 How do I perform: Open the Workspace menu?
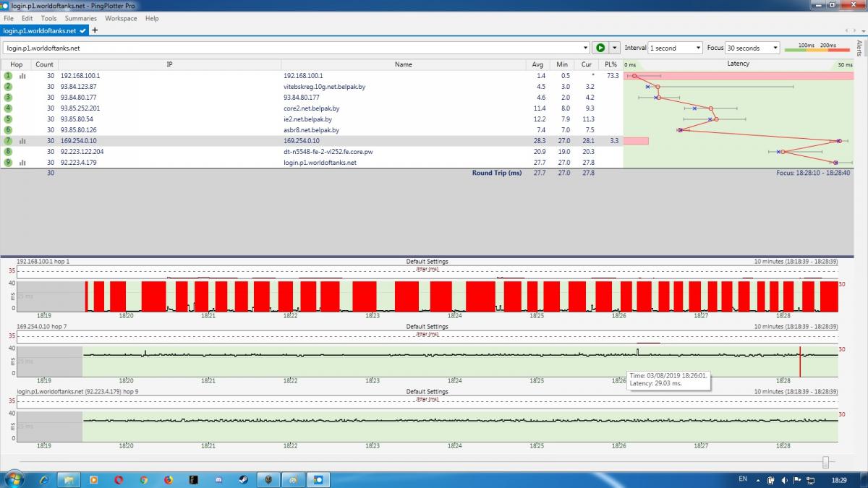(x=121, y=18)
